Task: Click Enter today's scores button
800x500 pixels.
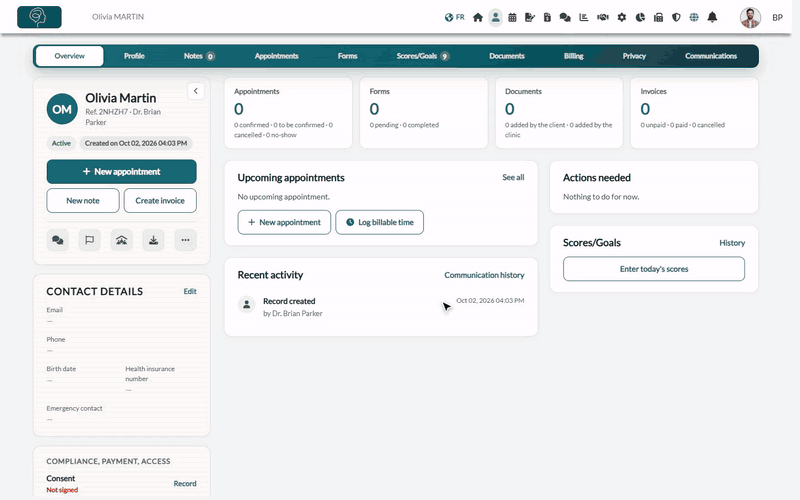Action: click(654, 269)
